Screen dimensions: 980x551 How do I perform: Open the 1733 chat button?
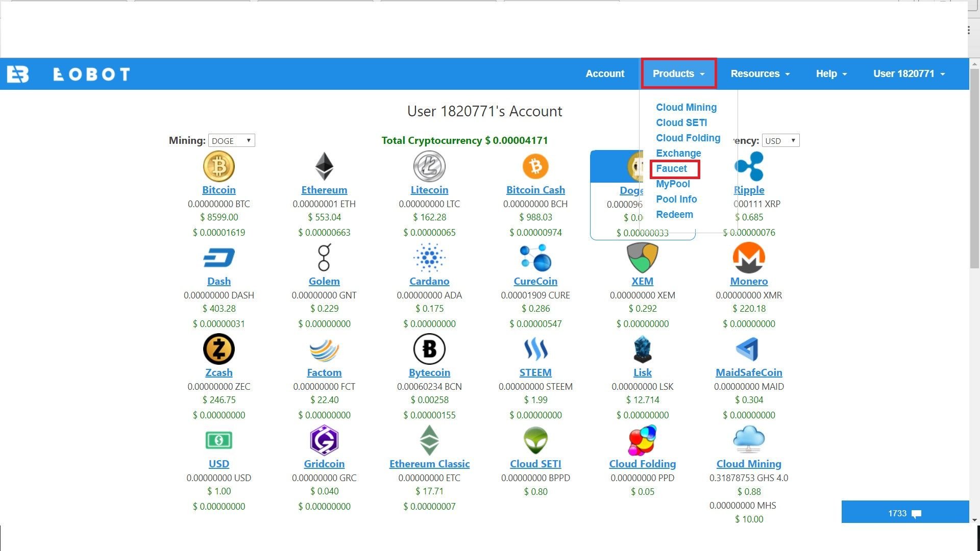(905, 512)
